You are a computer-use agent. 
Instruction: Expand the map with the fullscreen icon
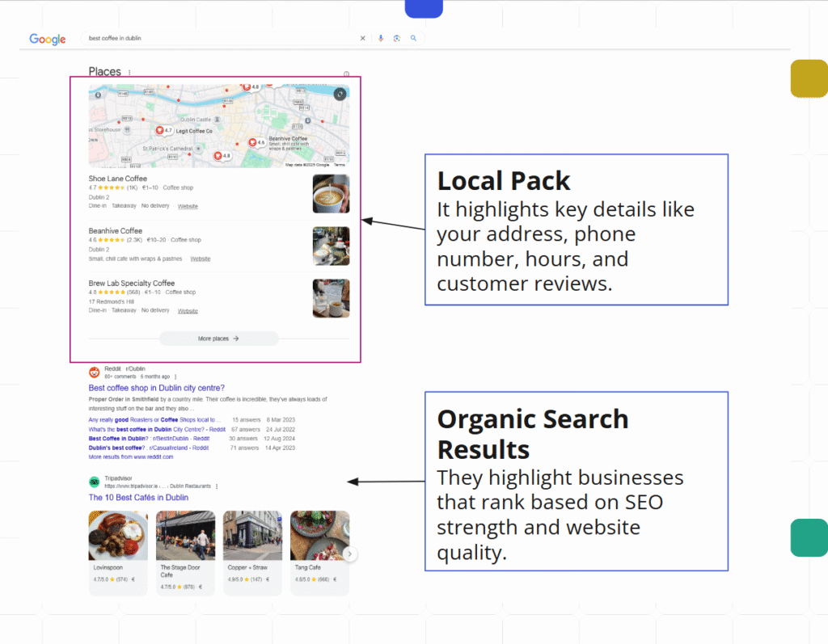(340, 94)
